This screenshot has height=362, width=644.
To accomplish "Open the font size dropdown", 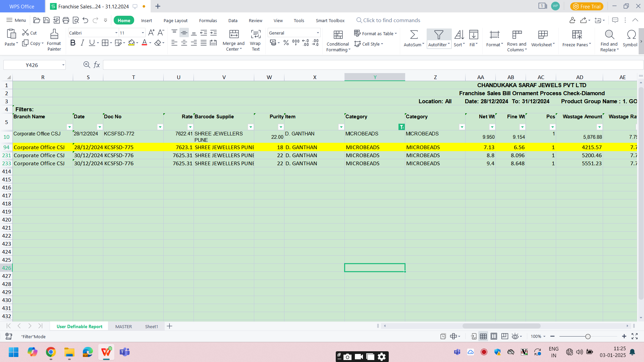I will [143, 33].
